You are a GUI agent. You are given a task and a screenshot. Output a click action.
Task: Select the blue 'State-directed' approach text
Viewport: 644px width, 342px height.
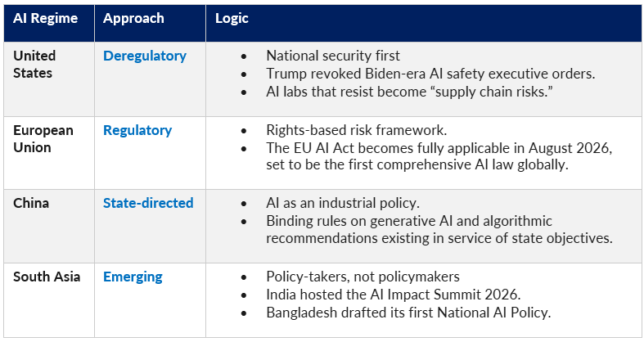(148, 203)
